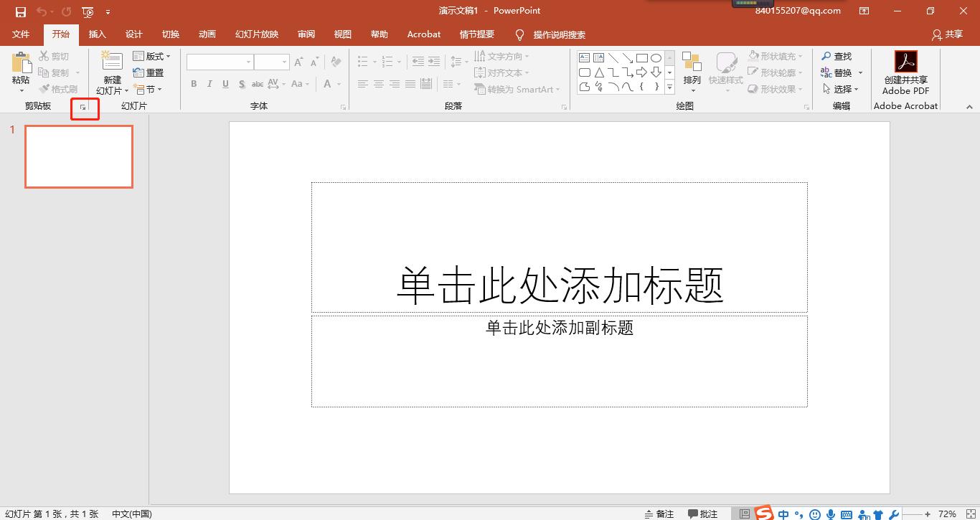The width and height of the screenshot is (980, 520).
Task: Switch to the 插入 ribbon tab
Action: 98,34
